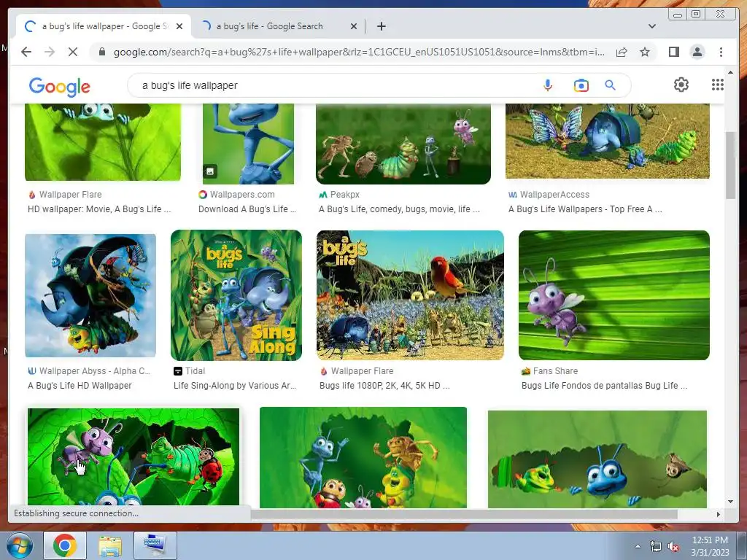This screenshot has height=560, width=747.
Task: Click the horizontal scrollbar right arrow
Action: point(719,514)
